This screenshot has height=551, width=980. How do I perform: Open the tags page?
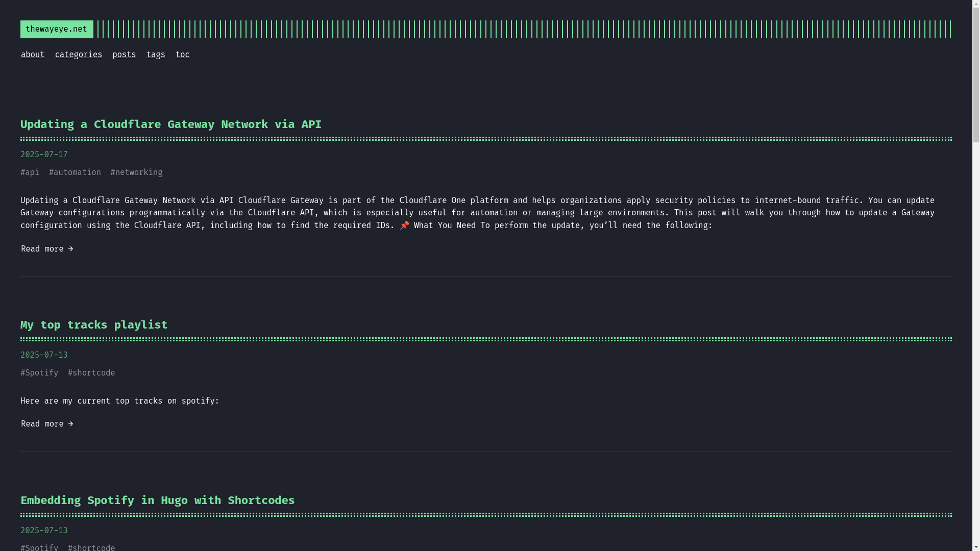click(x=156, y=55)
